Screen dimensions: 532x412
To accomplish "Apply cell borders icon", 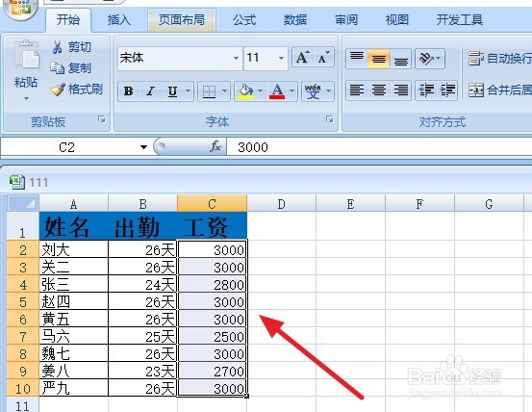I will coord(209,90).
